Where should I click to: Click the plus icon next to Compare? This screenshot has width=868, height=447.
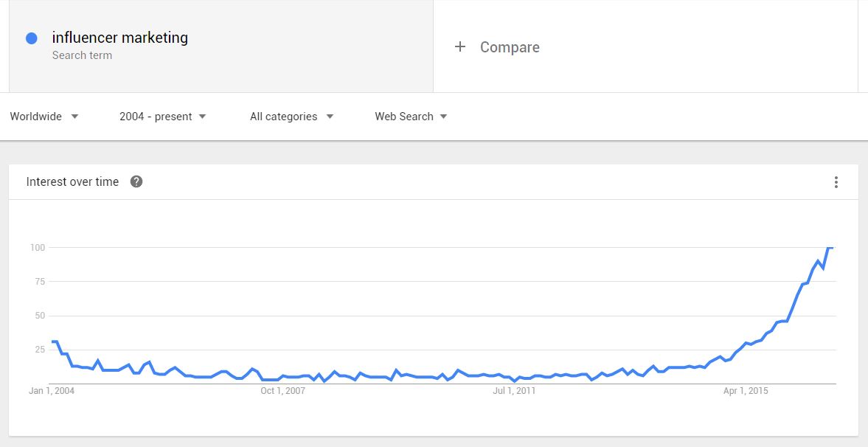[x=460, y=47]
